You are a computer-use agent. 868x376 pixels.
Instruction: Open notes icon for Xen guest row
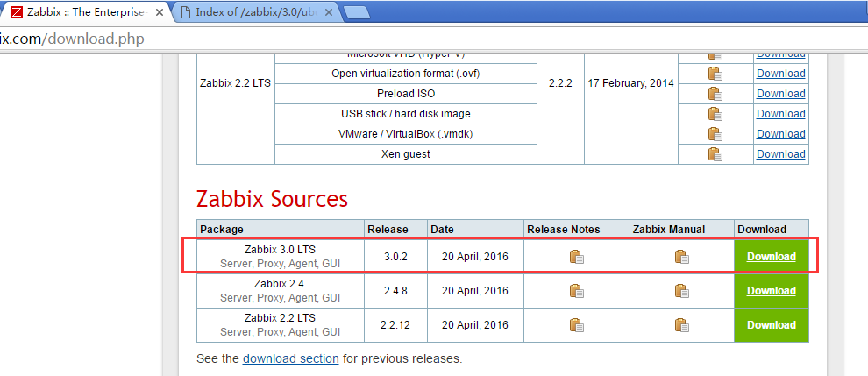(x=715, y=154)
